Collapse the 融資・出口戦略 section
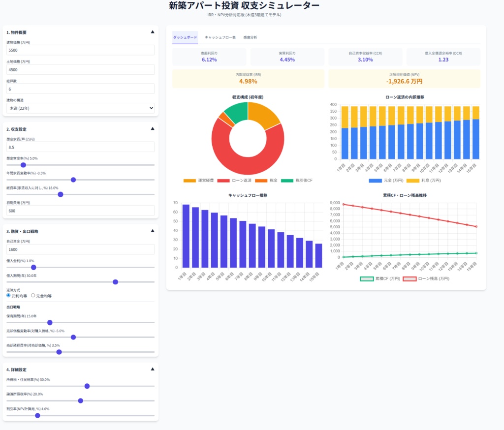Image resolution: width=504 pixels, height=430 pixels. click(x=152, y=231)
